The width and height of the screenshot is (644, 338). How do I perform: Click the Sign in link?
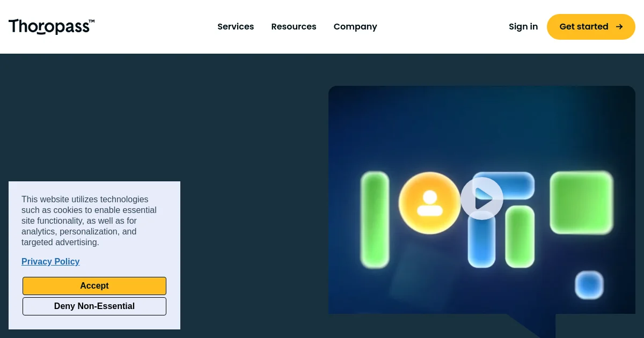[523, 27]
